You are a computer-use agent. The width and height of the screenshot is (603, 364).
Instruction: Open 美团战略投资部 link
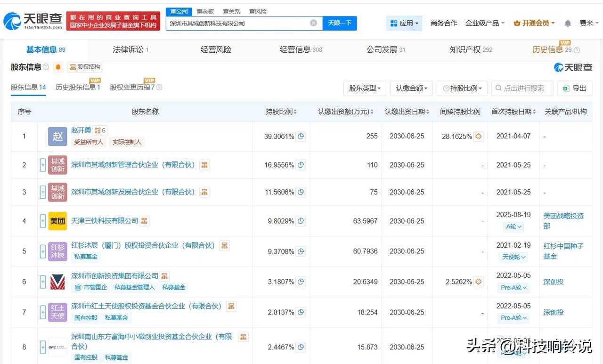click(563, 221)
